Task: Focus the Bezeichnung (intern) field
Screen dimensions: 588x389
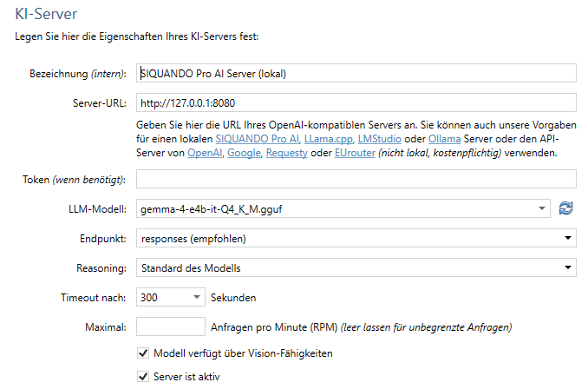Action: (356, 73)
